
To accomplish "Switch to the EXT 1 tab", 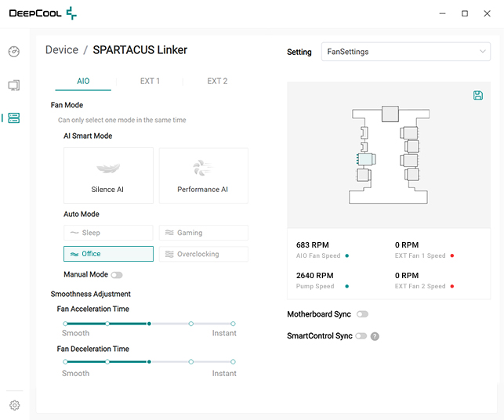I will (x=150, y=81).
